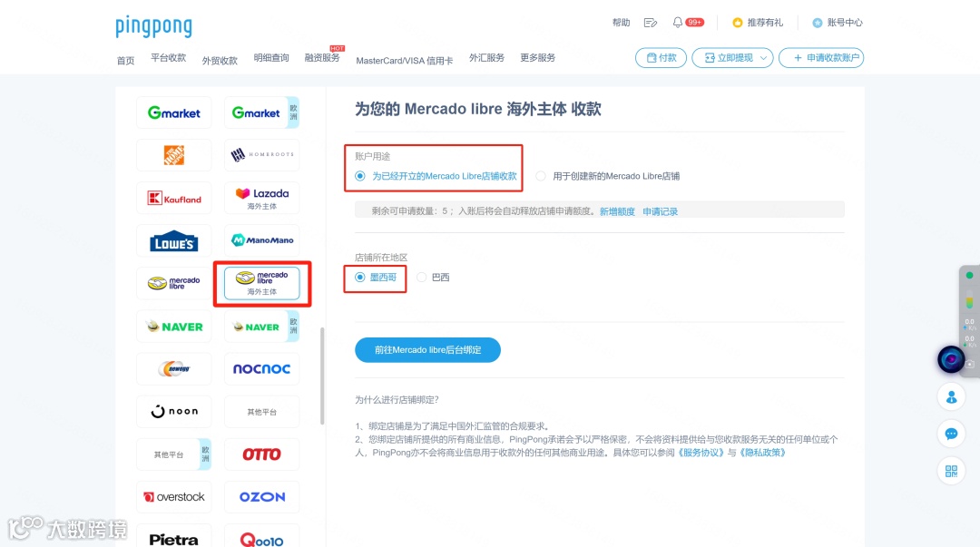Select 巴西 as store region
The width and height of the screenshot is (980, 547).
click(422, 278)
